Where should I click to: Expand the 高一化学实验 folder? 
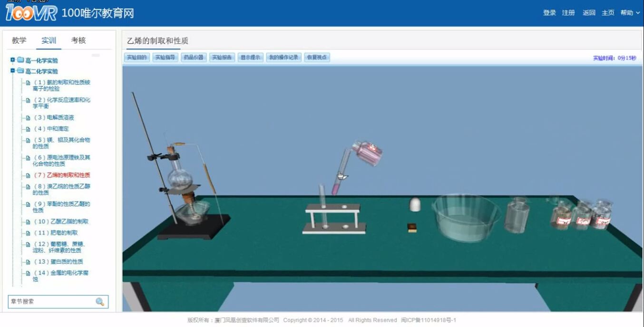pyautogui.click(x=13, y=60)
